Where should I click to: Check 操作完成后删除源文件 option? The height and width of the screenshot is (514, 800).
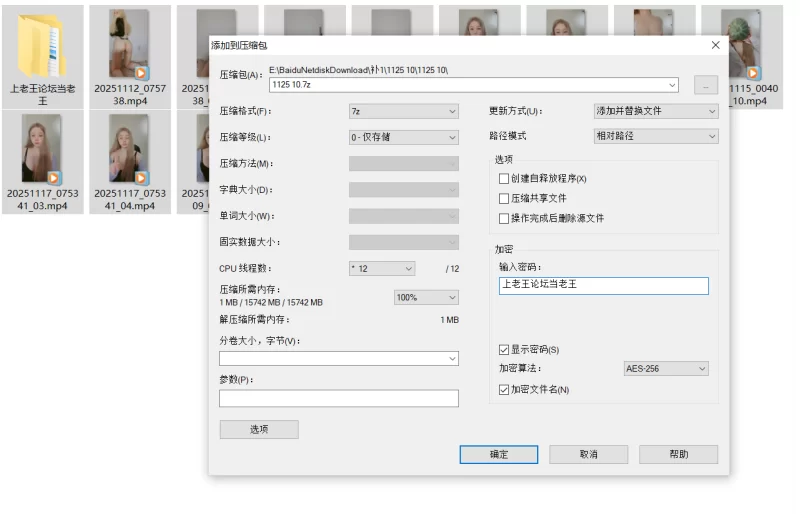(x=504, y=218)
